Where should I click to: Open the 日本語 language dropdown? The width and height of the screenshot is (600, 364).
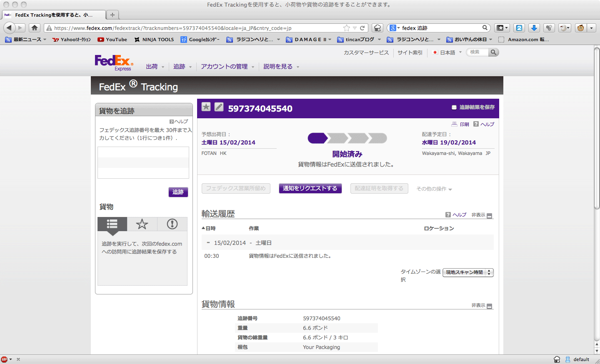pos(447,52)
